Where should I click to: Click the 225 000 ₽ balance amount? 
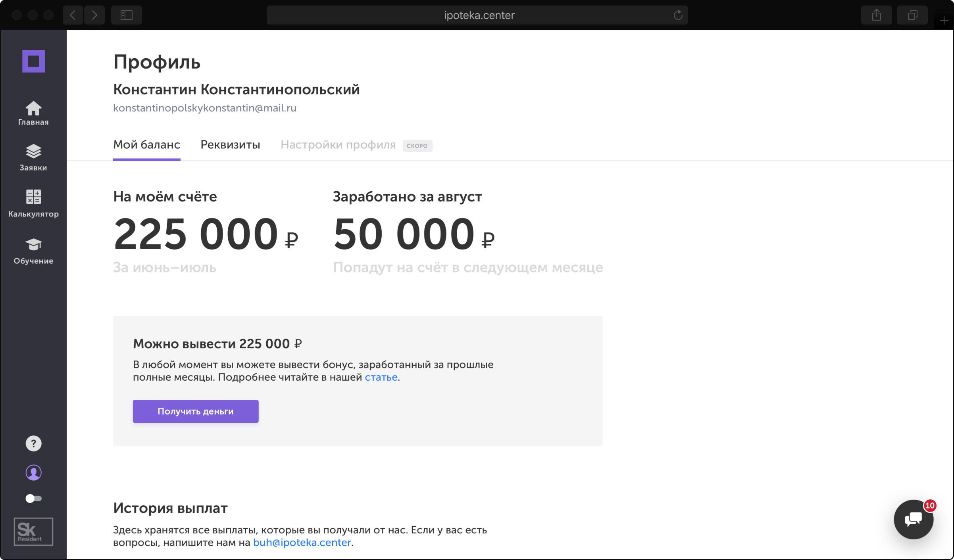(206, 234)
